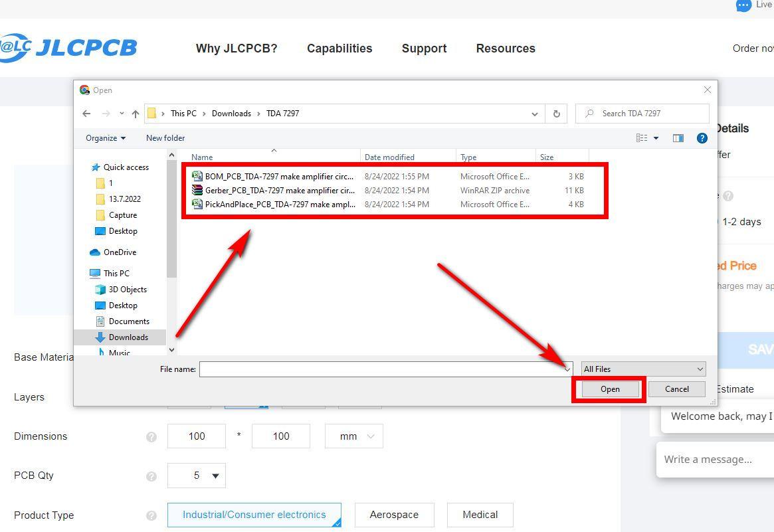
Task: Select Desktop under Quick access
Action: [116, 231]
